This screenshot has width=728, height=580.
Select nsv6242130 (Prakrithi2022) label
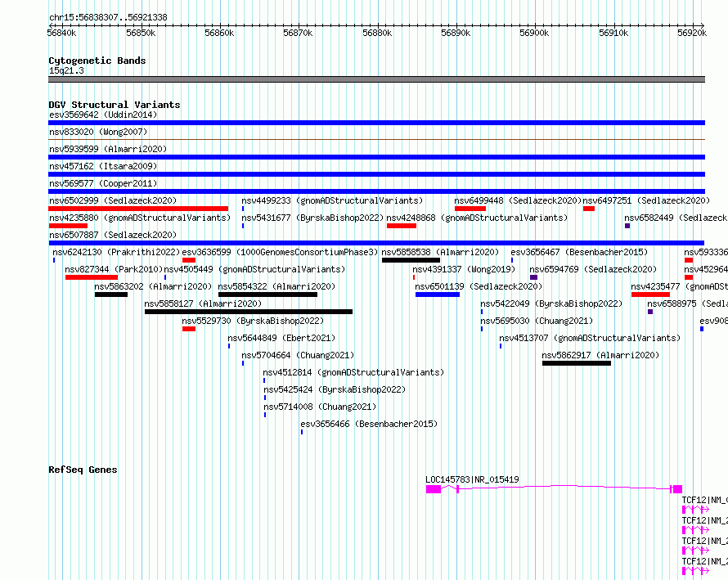pos(116,252)
